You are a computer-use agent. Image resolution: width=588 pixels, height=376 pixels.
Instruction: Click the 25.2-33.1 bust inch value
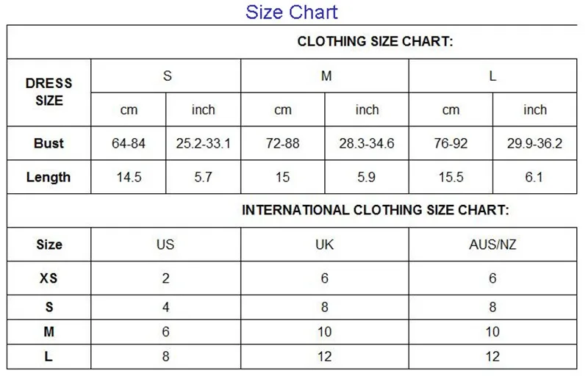[x=203, y=143]
